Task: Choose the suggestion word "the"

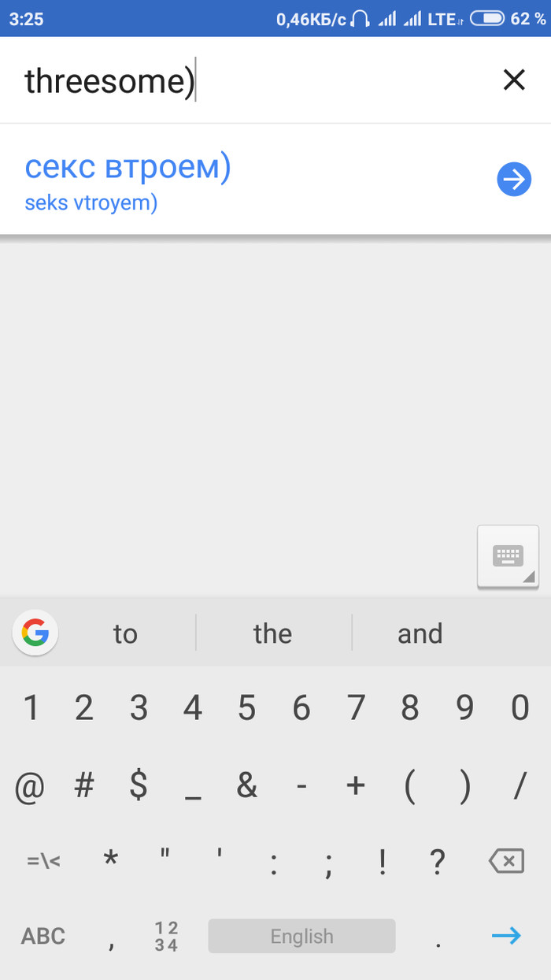Action: click(x=272, y=633)
